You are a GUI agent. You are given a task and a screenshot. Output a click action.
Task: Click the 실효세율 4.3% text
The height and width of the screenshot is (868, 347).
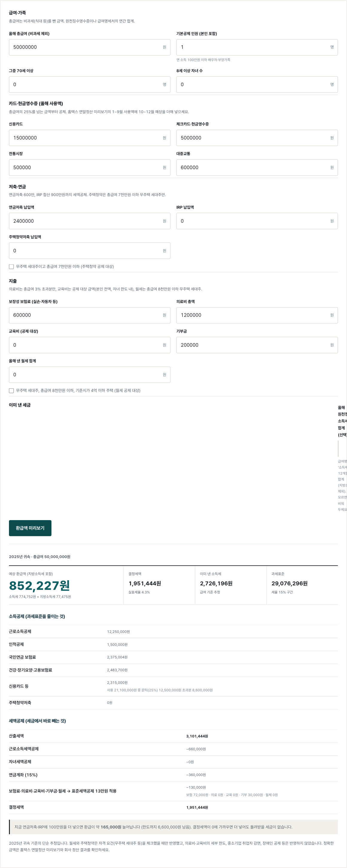pyautogui.click(x=139, y=592)
